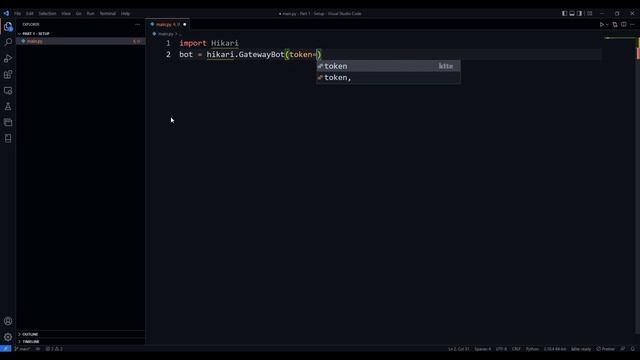This screenshot has width=640, height=360.
Task: Click the word 'import' on line 1
Action: pyautogui.click(x=193, y=43)
